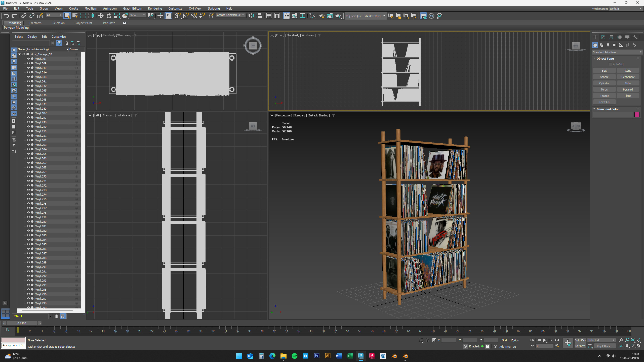The image size is (644, 362).
Task: Open Spotify from the Windows taskbar
Action: 295,356
